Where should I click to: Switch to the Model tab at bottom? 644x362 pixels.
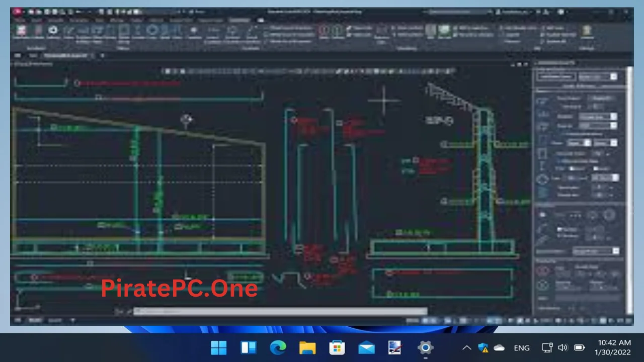pyautogui.click(x=35, y=320)
